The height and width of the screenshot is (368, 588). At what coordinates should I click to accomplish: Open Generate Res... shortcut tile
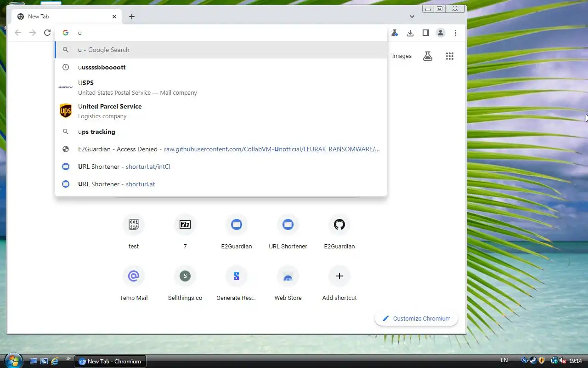tap(237, 283)
